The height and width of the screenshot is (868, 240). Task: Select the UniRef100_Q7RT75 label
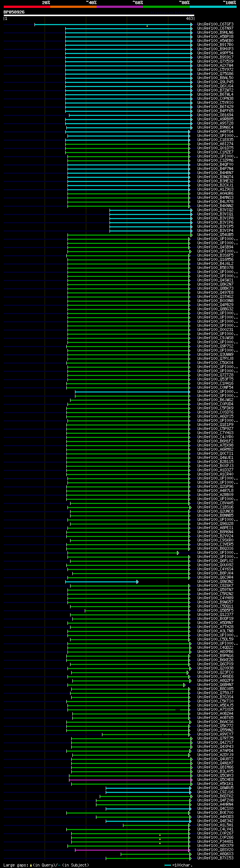(x=215, y=739)
